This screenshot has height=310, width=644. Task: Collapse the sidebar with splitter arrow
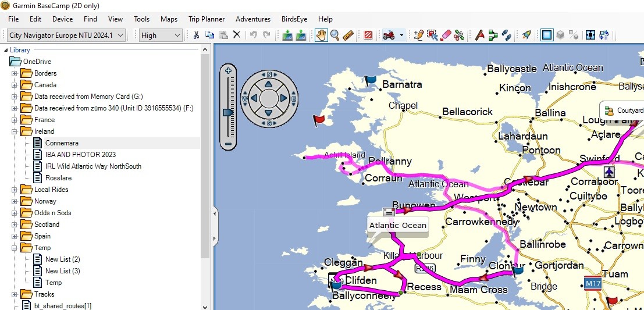[214, 213]
